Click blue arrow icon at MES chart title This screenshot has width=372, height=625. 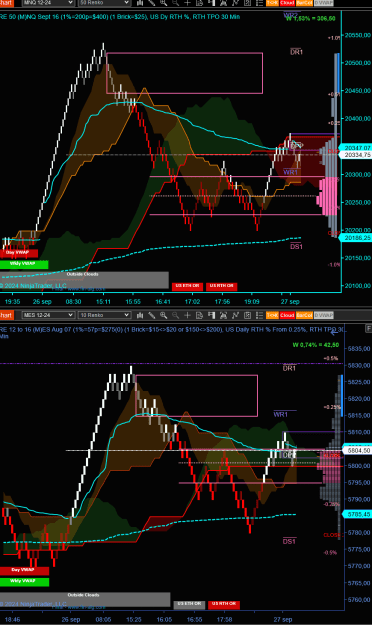334,332
